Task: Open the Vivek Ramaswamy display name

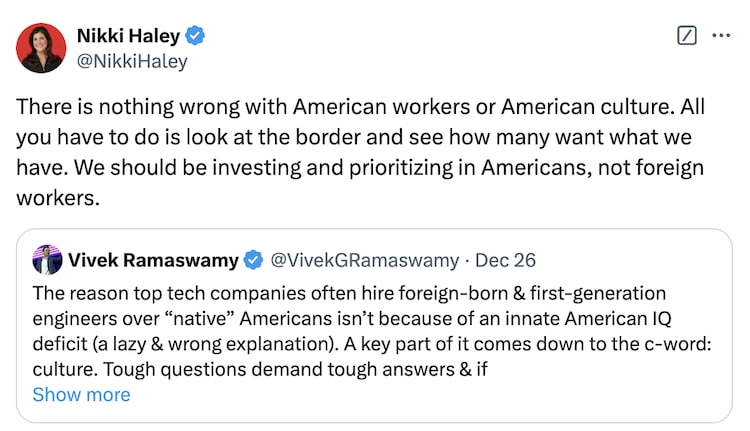Action: pyautogui.click(x=153, y=261)
